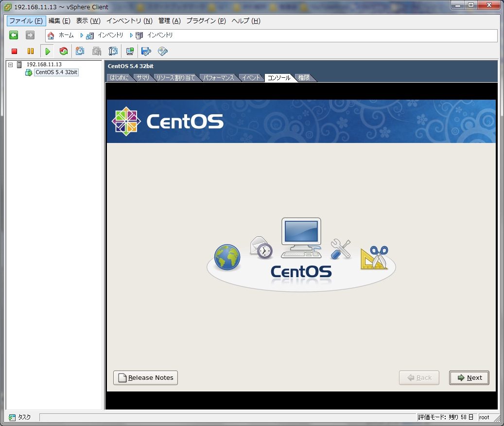Open the インベントリ (N) menu

pyautogui.click(x=130, y=21)
